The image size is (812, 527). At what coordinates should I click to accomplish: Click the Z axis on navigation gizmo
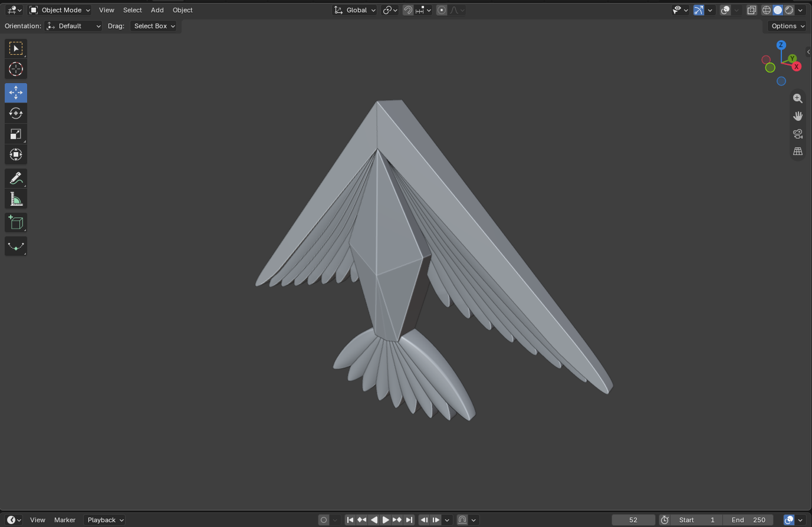[781, 45]
